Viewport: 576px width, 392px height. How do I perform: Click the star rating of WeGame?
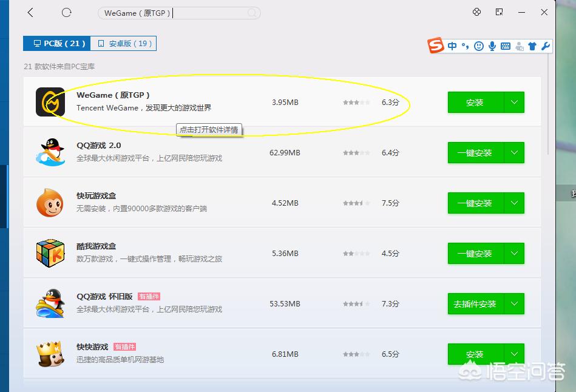356,103
